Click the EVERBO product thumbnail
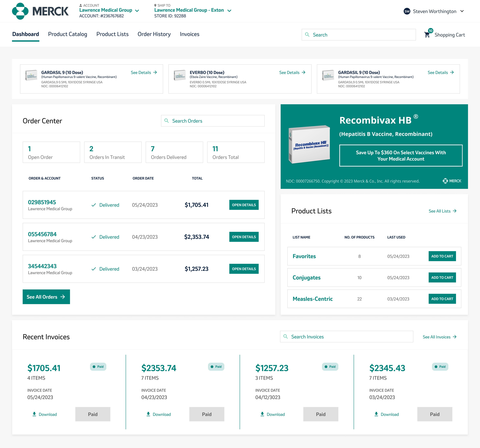 tap(180, 75)
